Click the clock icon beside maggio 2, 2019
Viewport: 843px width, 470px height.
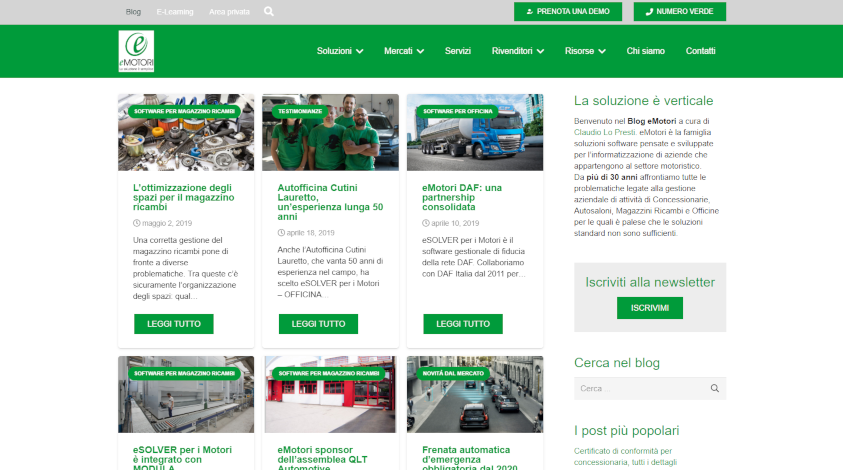coord(137,223)
